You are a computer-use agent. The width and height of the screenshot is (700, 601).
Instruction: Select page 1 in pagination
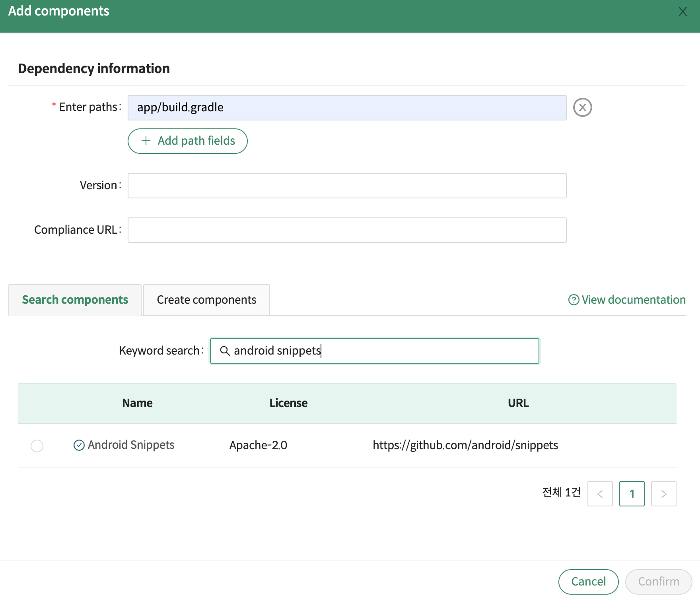tap(632, 494)
